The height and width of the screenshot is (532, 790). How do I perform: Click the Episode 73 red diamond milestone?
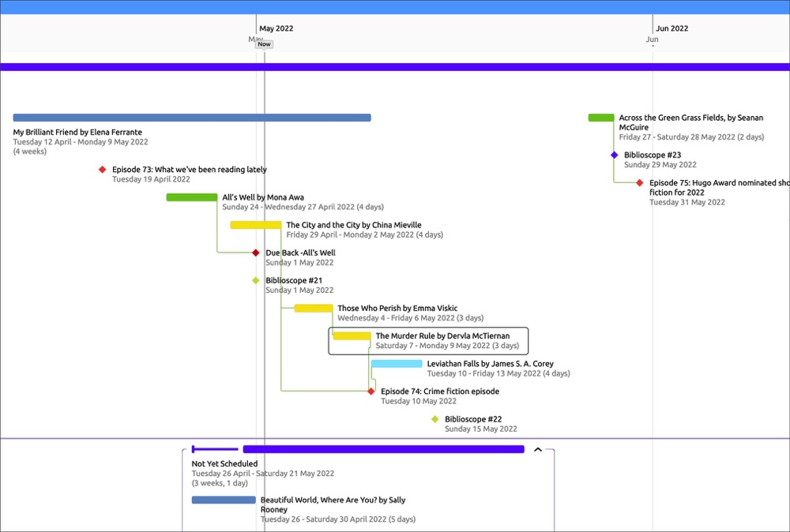[102, 170]
